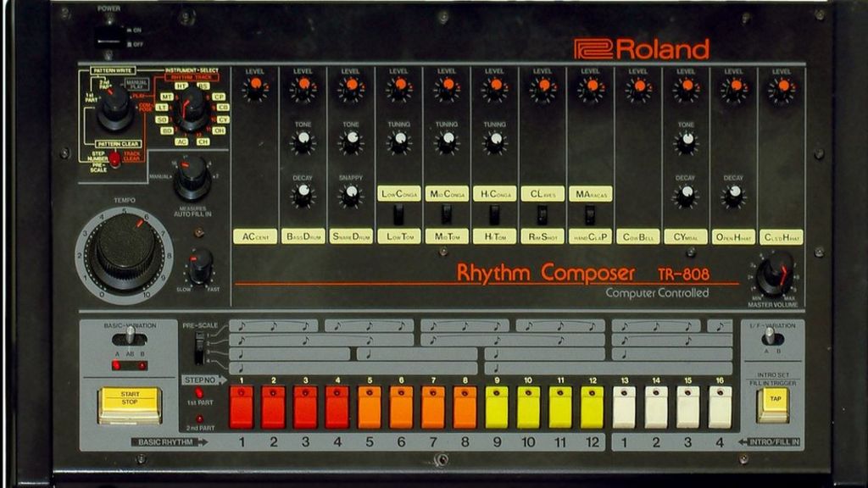Click the Cow Bell Level knob

pos(638,89)
